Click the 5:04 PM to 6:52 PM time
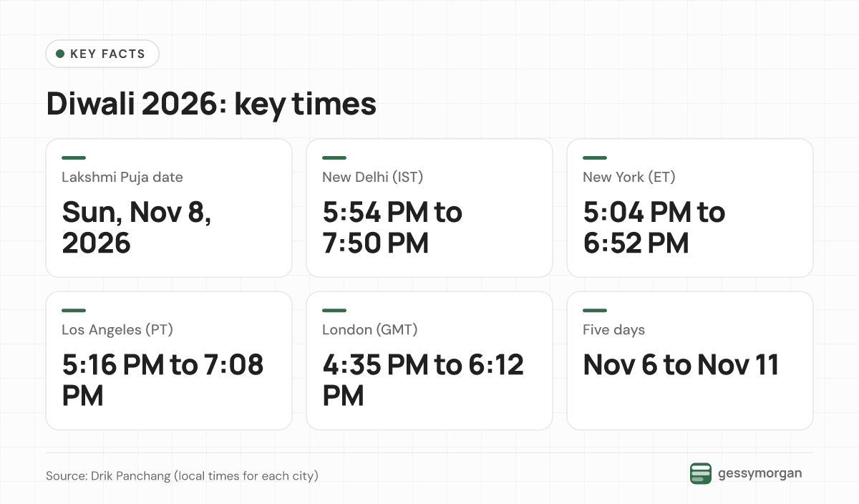Viewport: 859px width, 504px height. [654, 228]
